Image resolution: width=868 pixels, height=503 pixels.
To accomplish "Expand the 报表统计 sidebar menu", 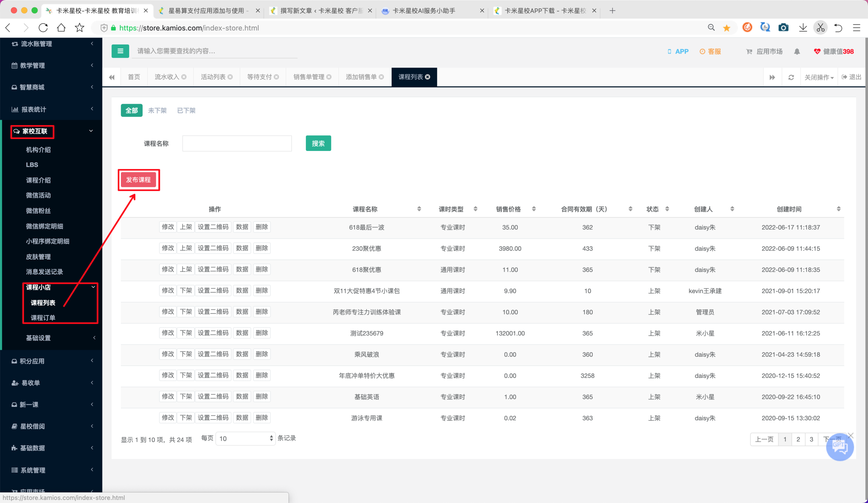I will click(x=52, y=109).
